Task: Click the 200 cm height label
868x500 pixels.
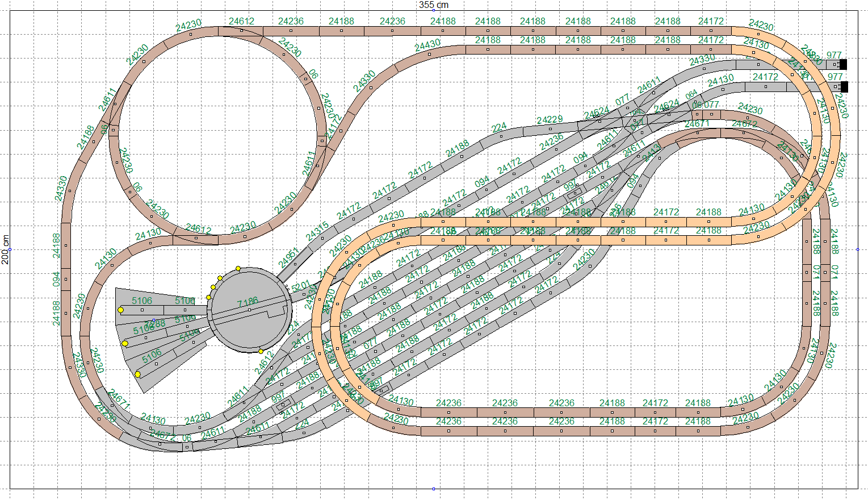Action: pyautogui.click(x=5, y=249)
